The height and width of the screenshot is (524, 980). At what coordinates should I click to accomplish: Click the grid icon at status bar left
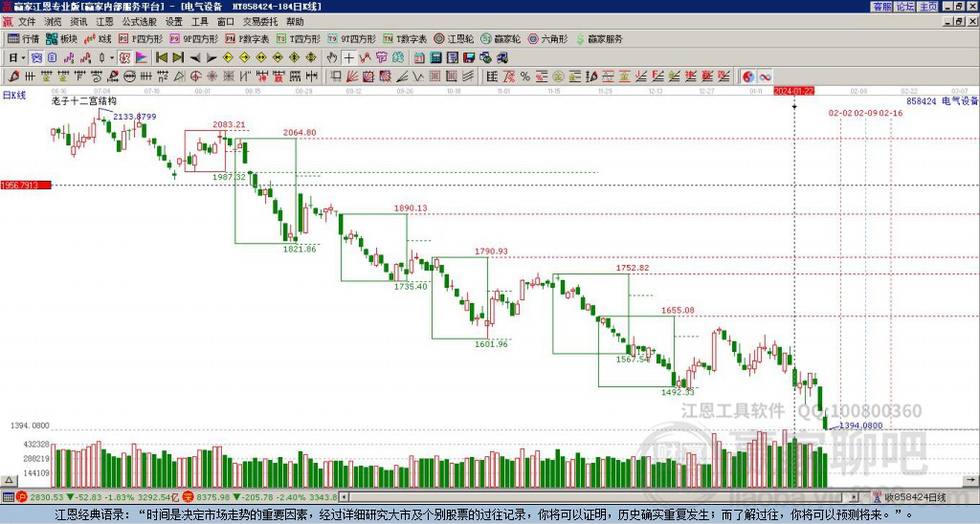(x=8, y=497)
